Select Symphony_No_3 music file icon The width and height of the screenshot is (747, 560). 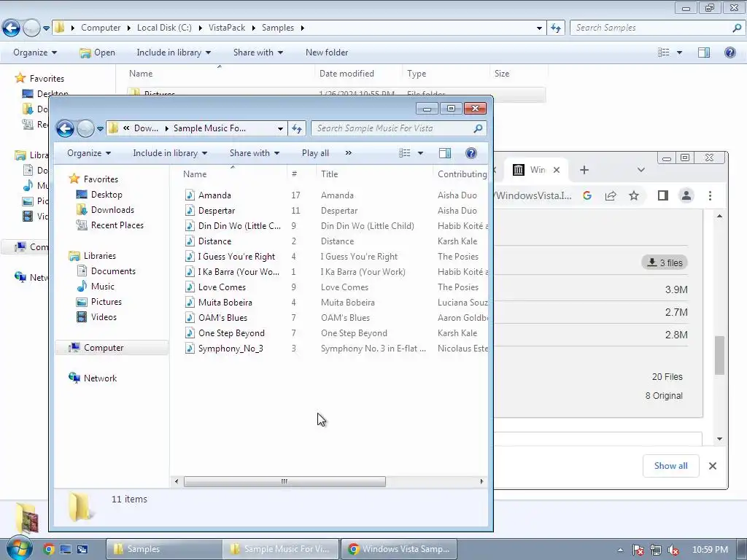190,348
